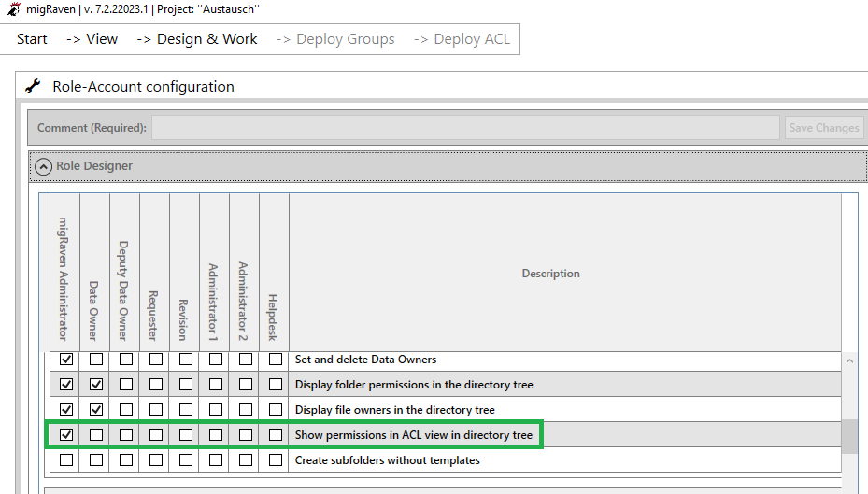Select the Deploy ACL step
This screenshot has width=868, height=494.
tap(462, 39)
